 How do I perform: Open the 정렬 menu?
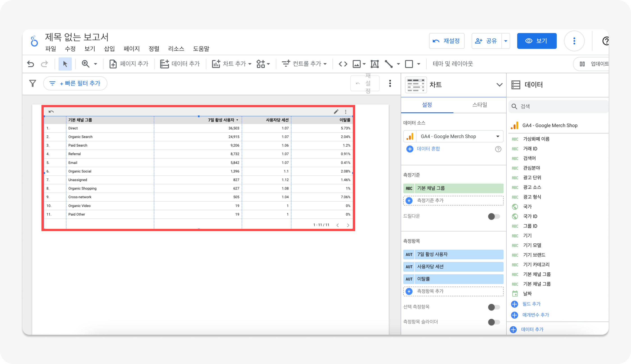coord(154,49)
